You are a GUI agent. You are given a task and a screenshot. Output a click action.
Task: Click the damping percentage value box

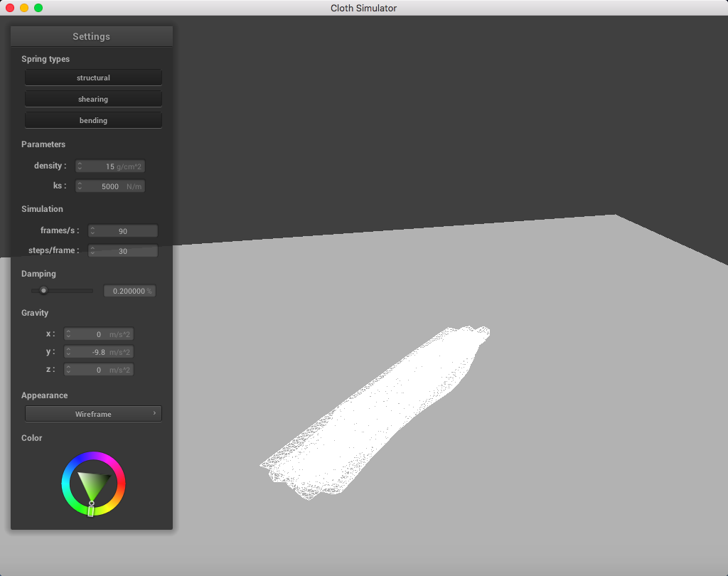click(129, 291)
